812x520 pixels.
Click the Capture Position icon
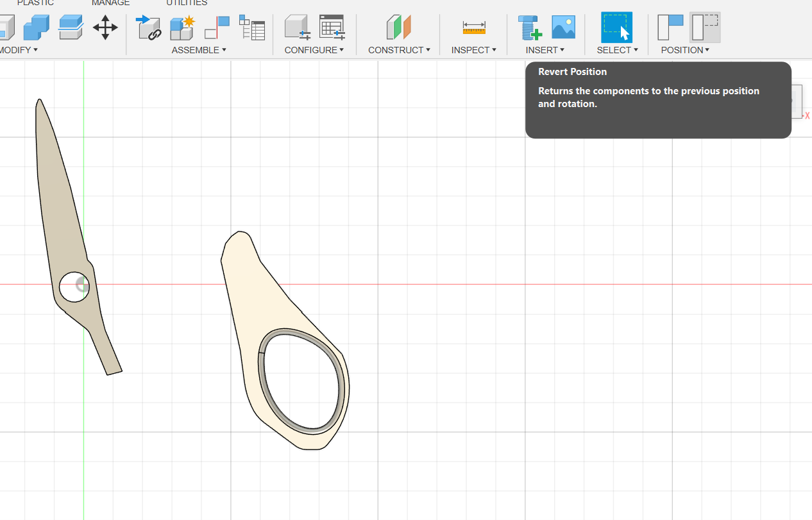pos(670,28)
